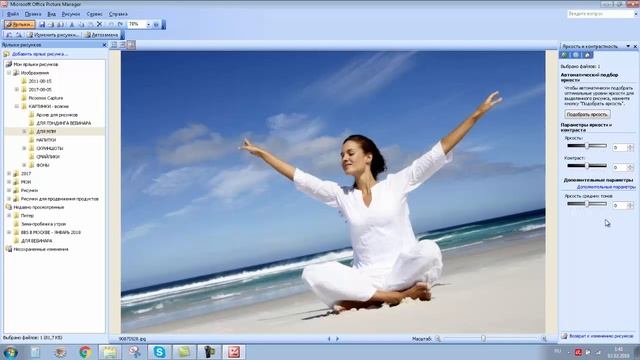Screen dimensions: 640x360
Task: Select the Picomos Capture folder
Action: point(46,98)
